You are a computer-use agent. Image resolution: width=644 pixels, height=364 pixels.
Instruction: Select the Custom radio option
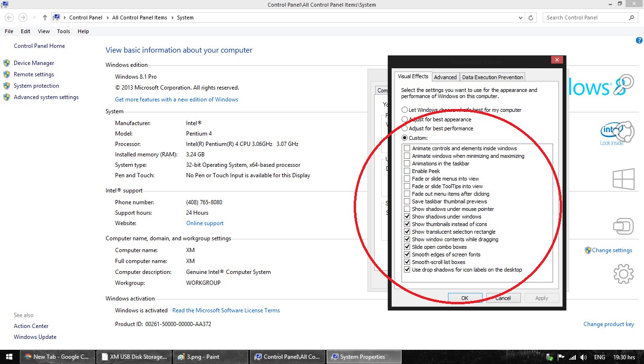coord(405,138)
